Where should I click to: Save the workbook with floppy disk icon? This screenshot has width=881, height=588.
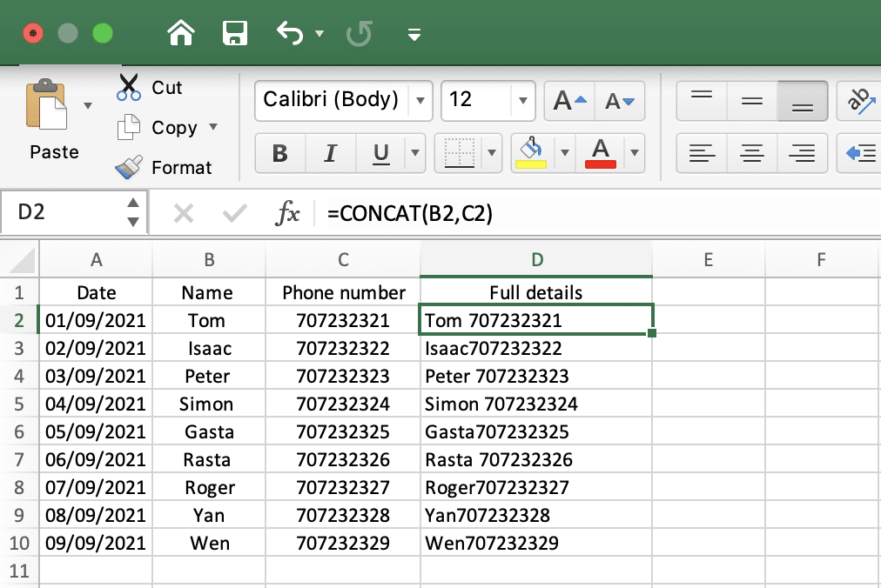[235, 33]
